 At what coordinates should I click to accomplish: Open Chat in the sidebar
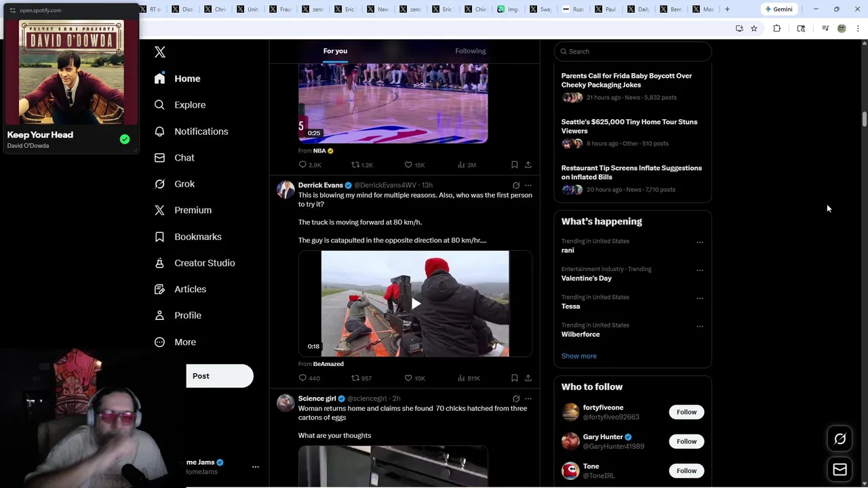(x=174, y=157)
